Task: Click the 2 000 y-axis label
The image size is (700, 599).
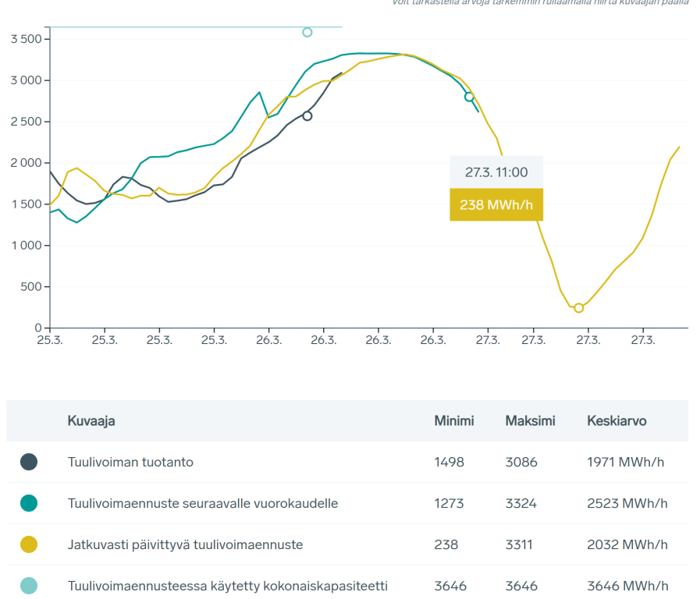Action: [27, 163]
